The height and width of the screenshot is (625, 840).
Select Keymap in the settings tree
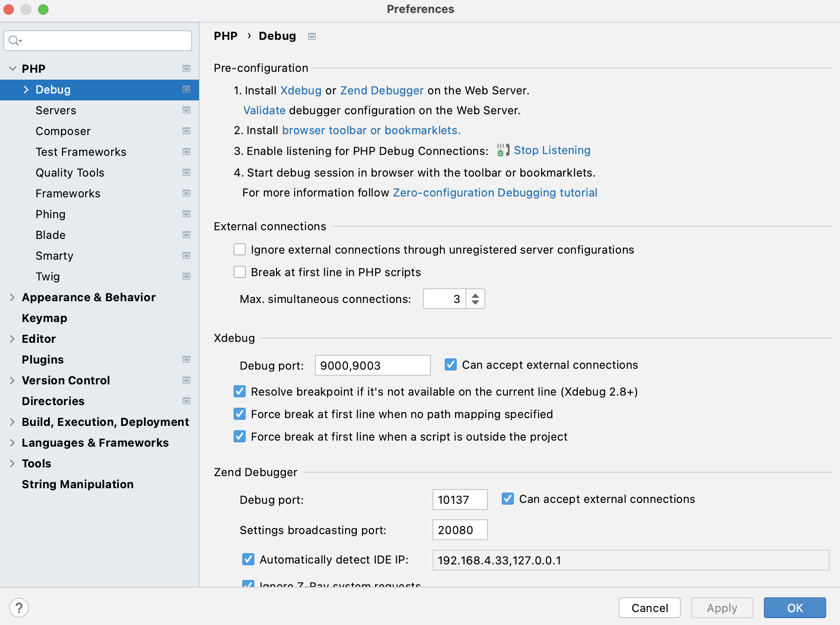tap(44, 318)
